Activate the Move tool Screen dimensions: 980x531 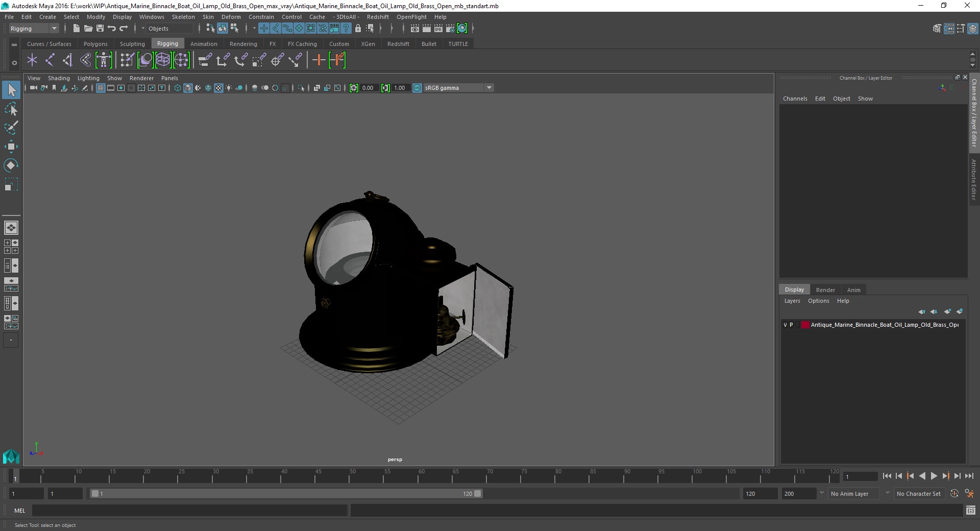[x=11, y=147]
